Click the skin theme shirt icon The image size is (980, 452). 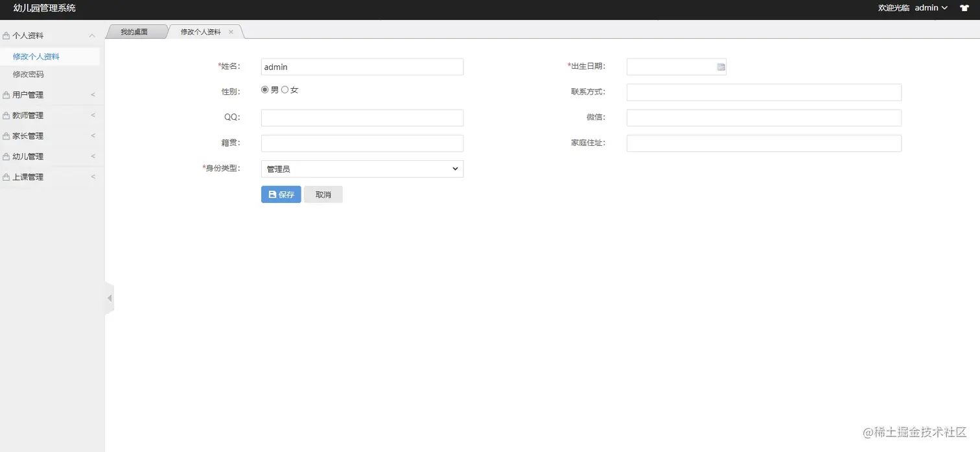coord(964,8)
